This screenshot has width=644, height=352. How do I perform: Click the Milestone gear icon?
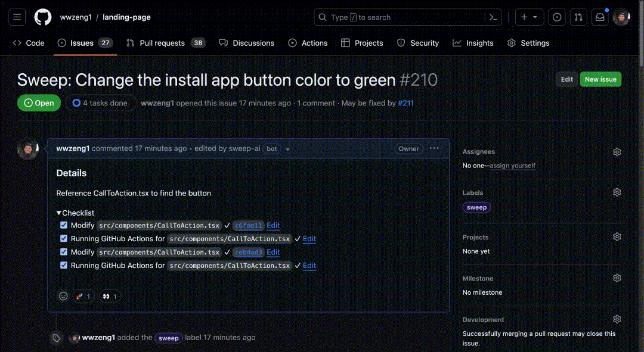[x=617, y=278]
